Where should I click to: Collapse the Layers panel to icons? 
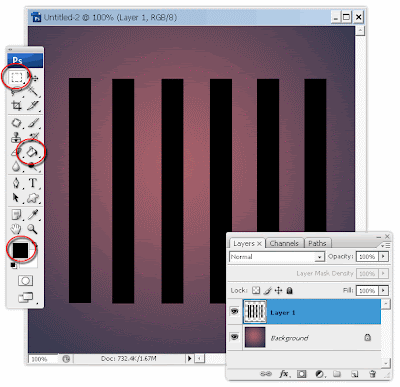379,237
